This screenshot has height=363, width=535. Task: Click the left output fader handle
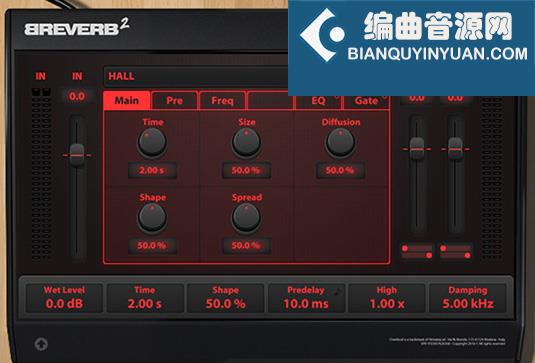pos(417,149)
